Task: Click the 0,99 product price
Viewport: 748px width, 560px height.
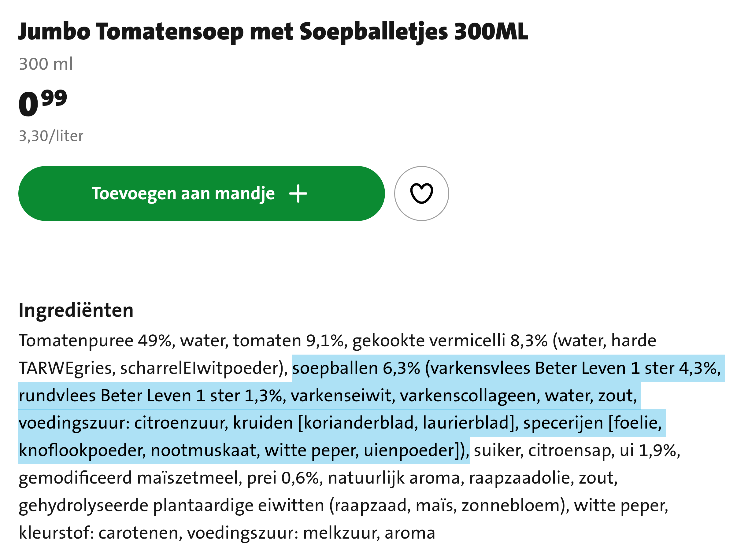Action: pyautogui.click(x=43, y=103)
